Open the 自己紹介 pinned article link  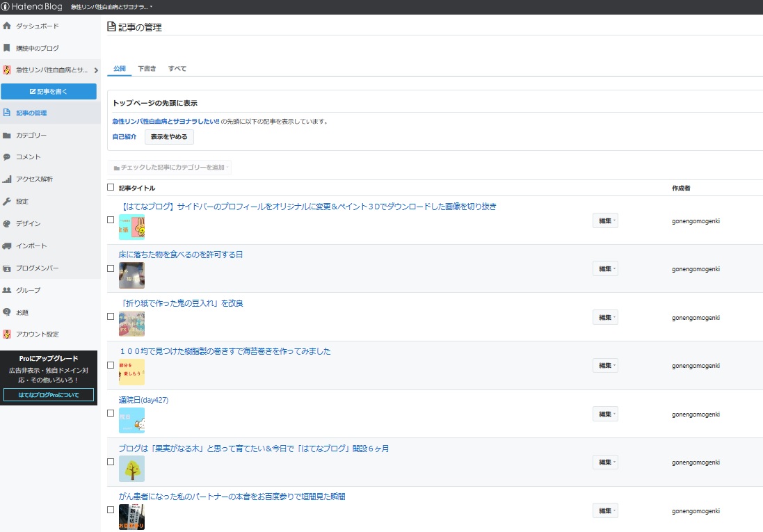click(124, 136)
